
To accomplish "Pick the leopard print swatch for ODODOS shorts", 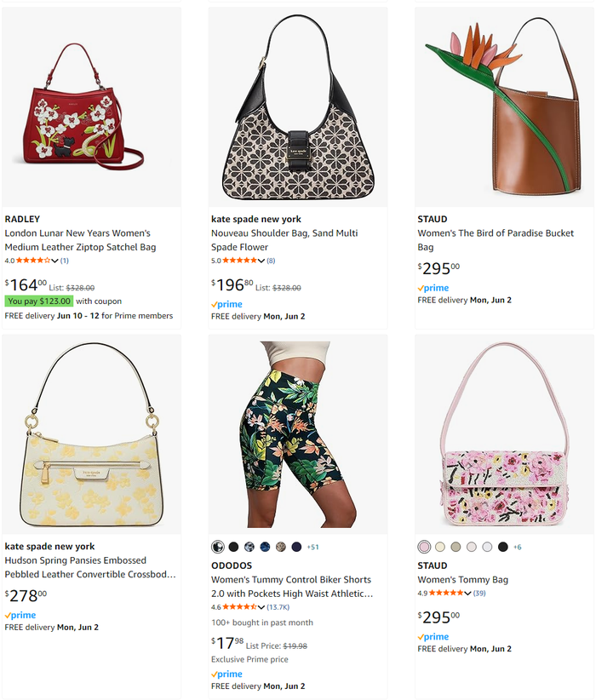I will tap(281, 547).
